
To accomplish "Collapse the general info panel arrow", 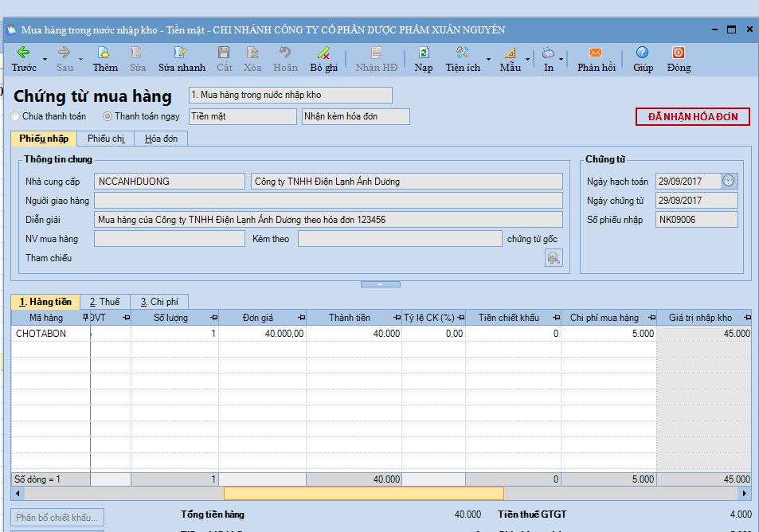I will click(x=381, y=284).
